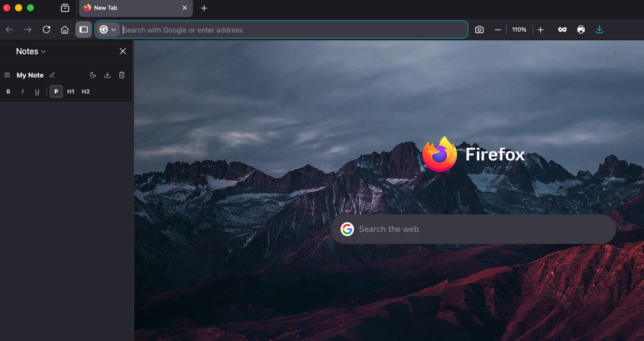644x341 pixels.
Task: Print the page with printer icon
Action: click(x=581, y=29)
